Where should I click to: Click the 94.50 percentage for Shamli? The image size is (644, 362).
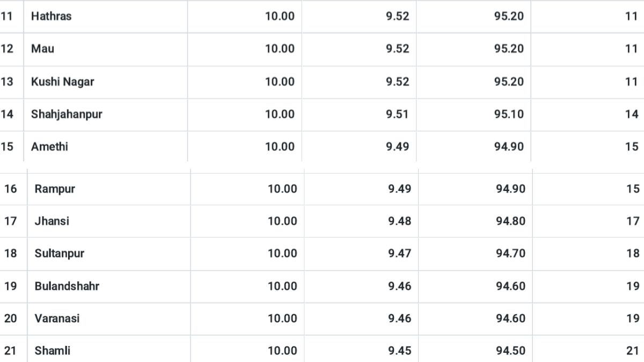(510, 351)
